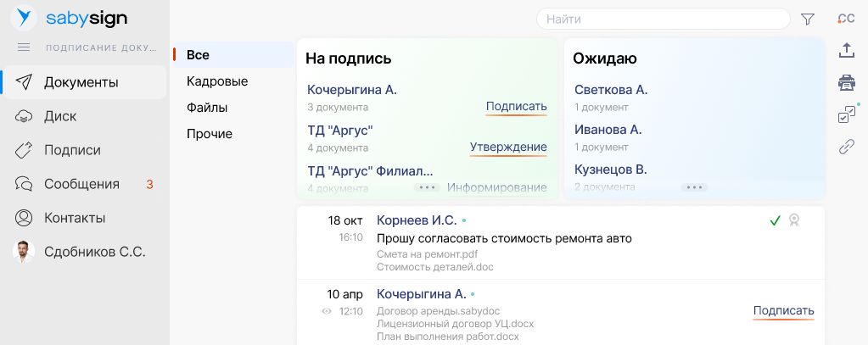Open Подписи section in sidebar
868x345 pixels.
(72, 150)
